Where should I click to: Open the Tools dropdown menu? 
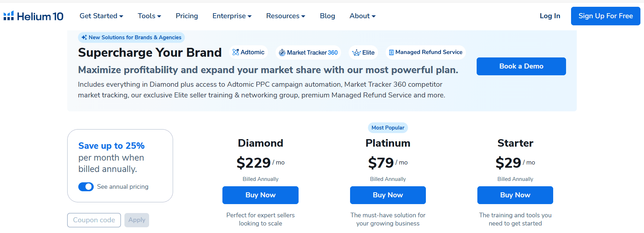click(149, 16)
